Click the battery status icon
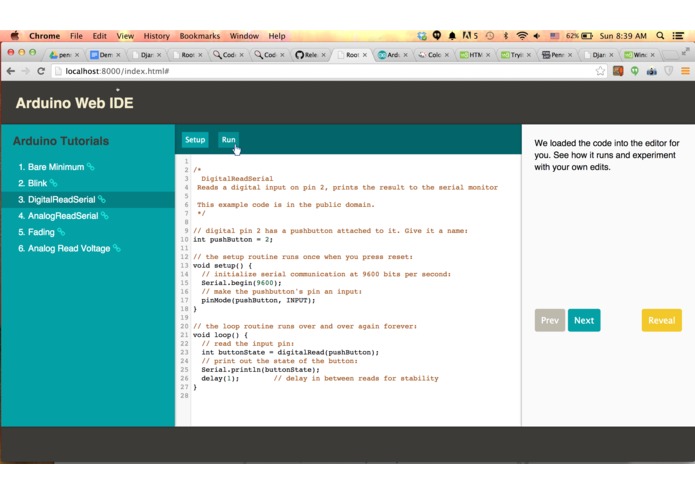695x494 pixels. (x=587, y=35)
